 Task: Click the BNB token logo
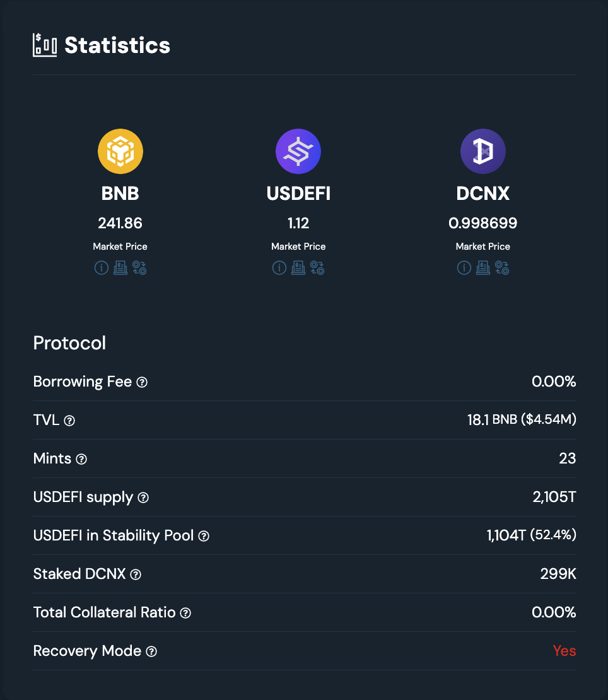(x=120, y=151)
